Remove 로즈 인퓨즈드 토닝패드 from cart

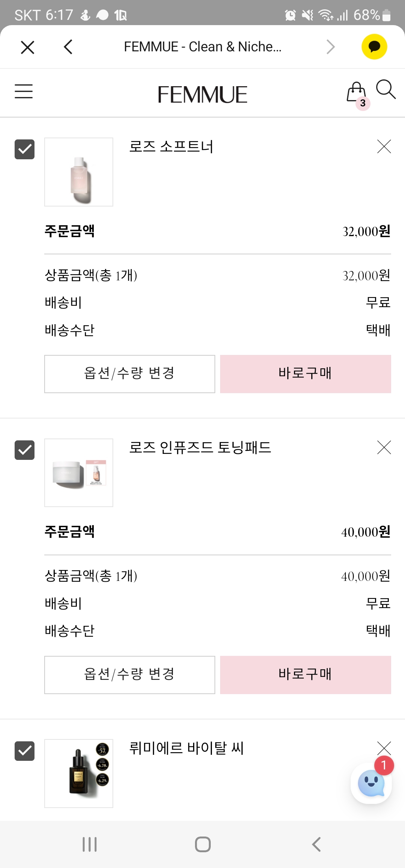(384, 447)
